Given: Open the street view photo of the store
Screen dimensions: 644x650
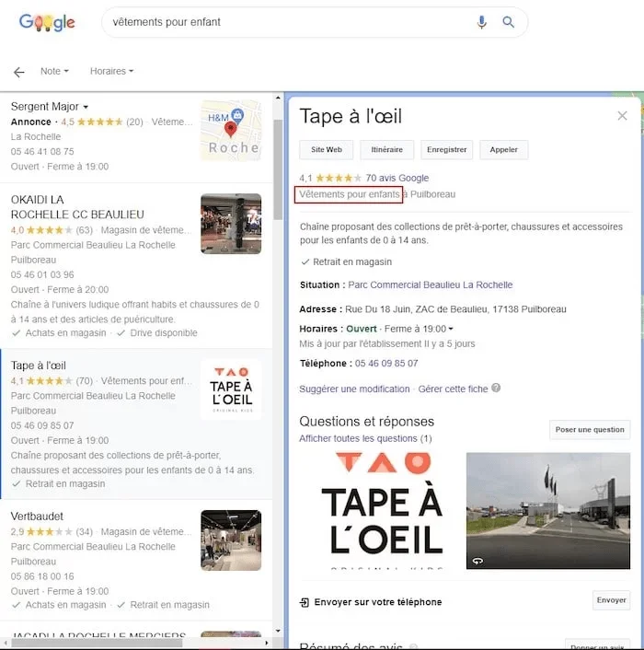Looking at the screenshot, I should pyautogui.click(x=548, y=511).
